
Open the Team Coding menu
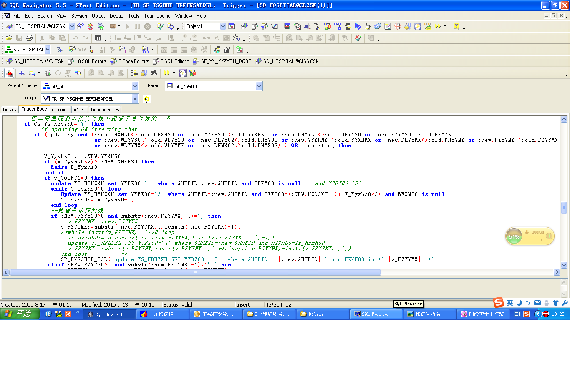coord(157,16)
